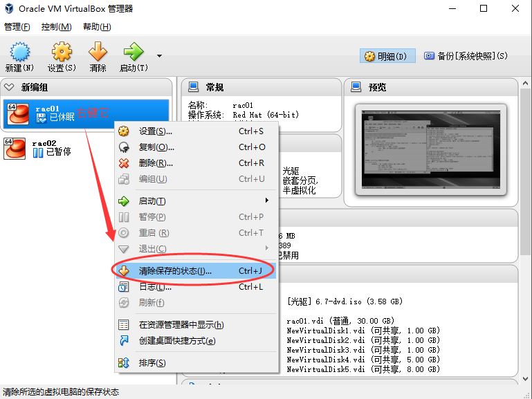The width and height of the screenshot is (532, 399).
Task: Click the group icon beside 编组(U)
Action: [x=124, y=179]
